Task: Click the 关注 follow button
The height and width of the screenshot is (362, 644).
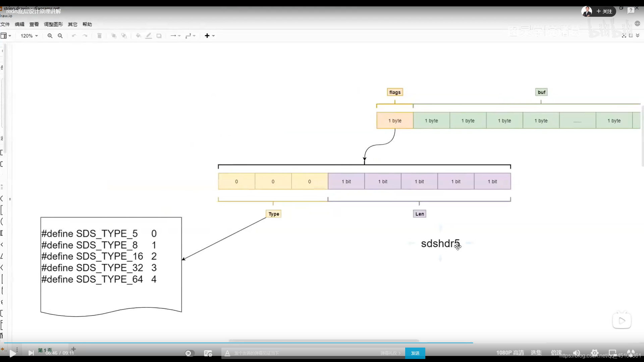Action: coord(604,11)
